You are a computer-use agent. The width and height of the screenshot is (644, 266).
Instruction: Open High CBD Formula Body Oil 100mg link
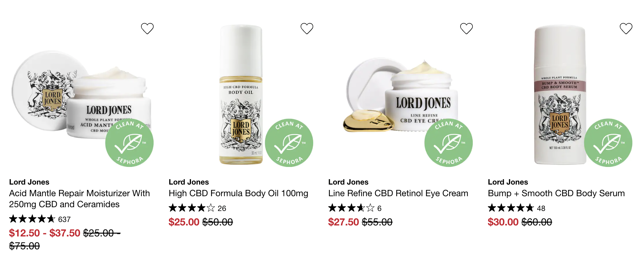(238, 193)
